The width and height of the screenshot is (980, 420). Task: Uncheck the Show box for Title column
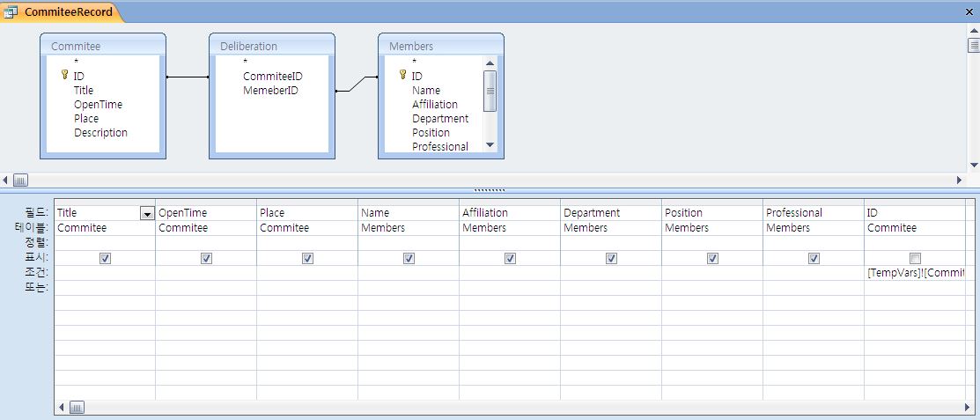pos(105,258)
